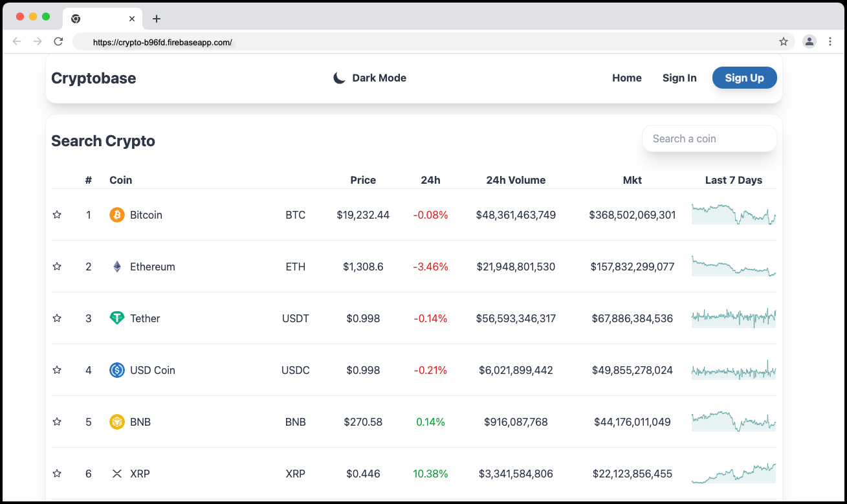The image size is (847, 504).
Task: Click the Coin column header
Action: [x=120, y=181]
